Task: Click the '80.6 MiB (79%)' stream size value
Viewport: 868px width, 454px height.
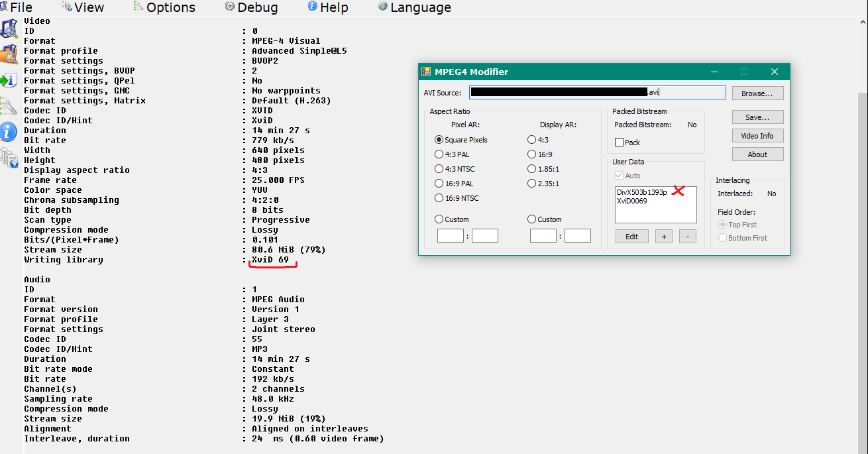Action: coord(289,250)
